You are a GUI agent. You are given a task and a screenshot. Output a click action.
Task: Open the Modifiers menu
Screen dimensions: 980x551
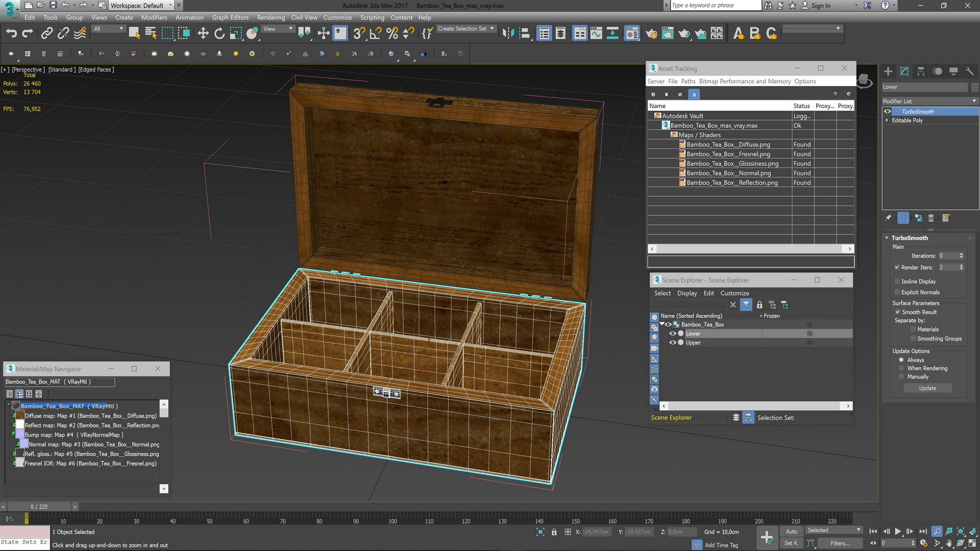click(x=154, y=17)
